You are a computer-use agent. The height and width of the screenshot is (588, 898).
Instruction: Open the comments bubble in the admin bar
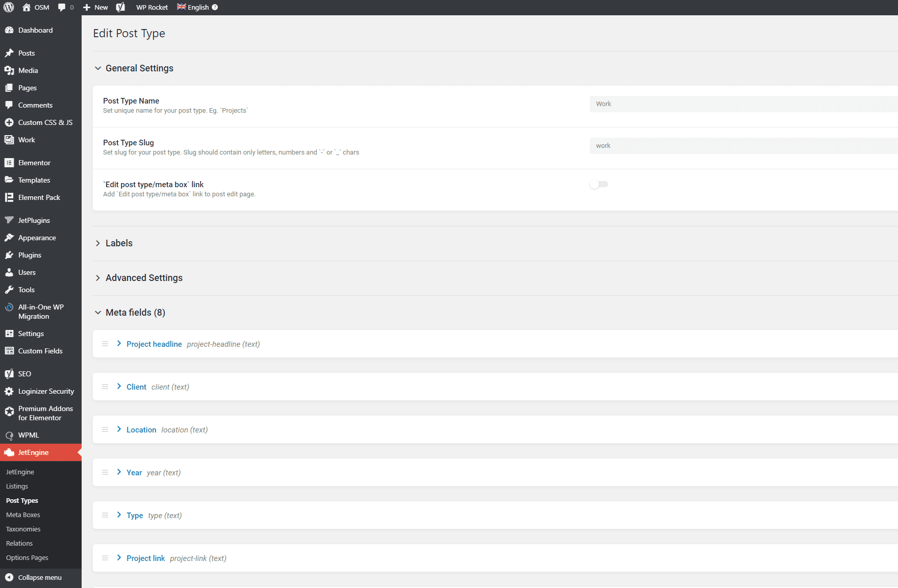pos(61,7)
